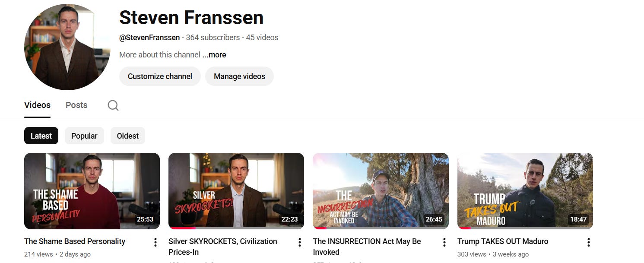This screenshot has height=263, width=644.
Task: Click the Manage videos button
Action: coord(239,76)
